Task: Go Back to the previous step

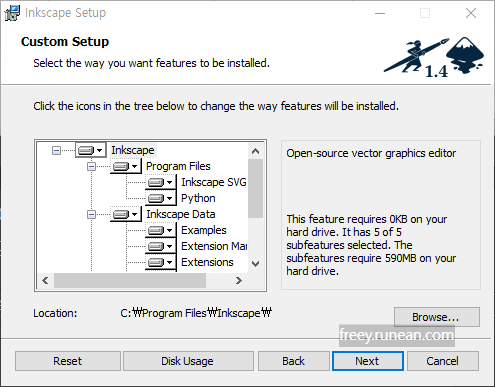Action: (x=293, y=361)
